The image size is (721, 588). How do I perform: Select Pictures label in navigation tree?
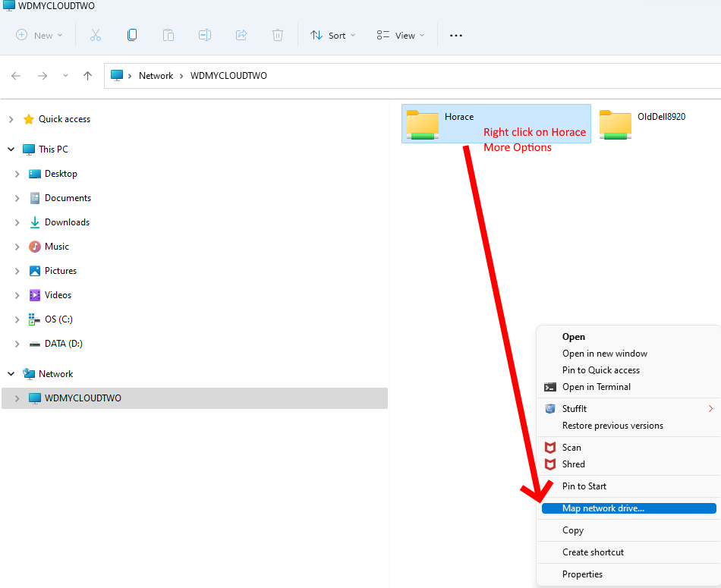click(x=61, y=272)
